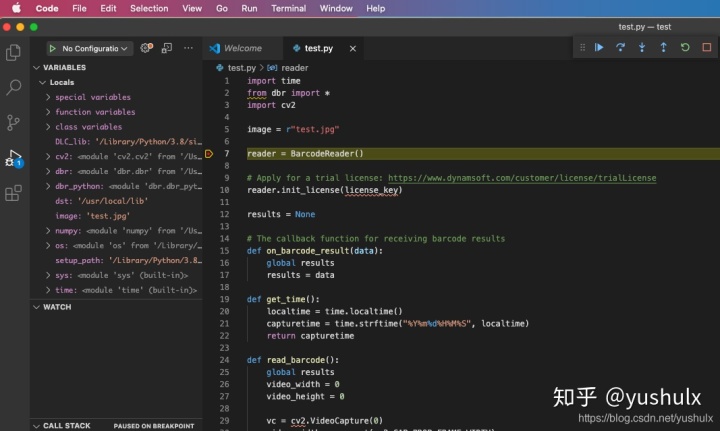
Task: Collapse the VARIABLES section
Action: tap(36, 67)
